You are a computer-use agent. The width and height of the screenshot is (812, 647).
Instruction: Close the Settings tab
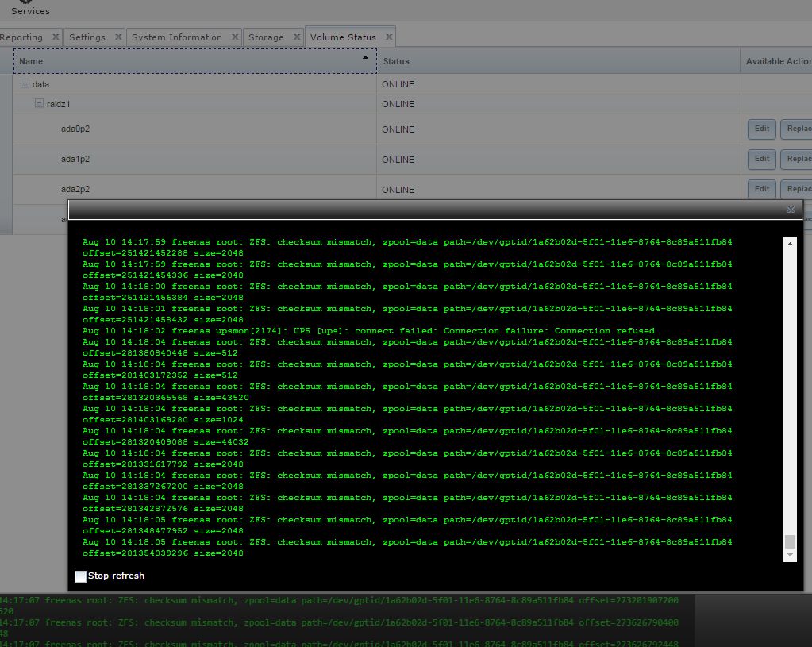coord(118,37)
